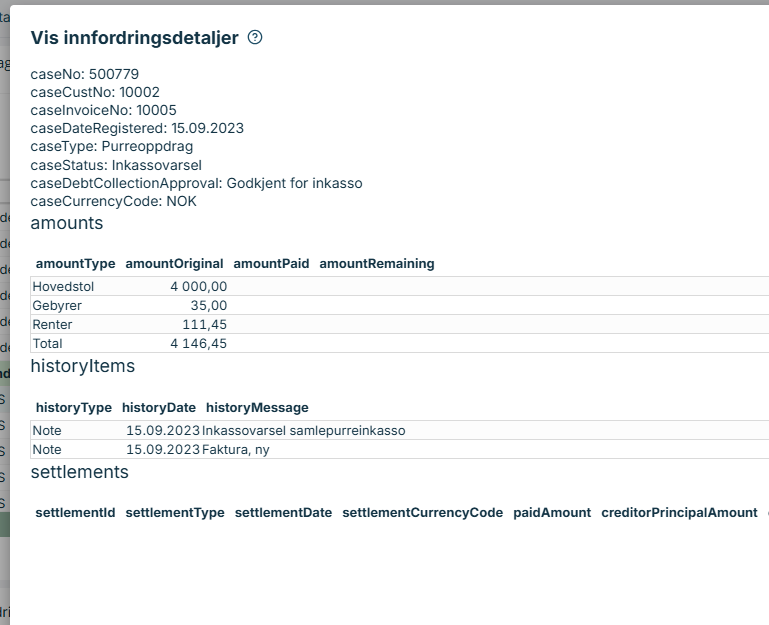Screen dimensions: 769x625
Task: Open help icon beside Vis innfordringsdetaljer
Action: click(x=255, y=37)
